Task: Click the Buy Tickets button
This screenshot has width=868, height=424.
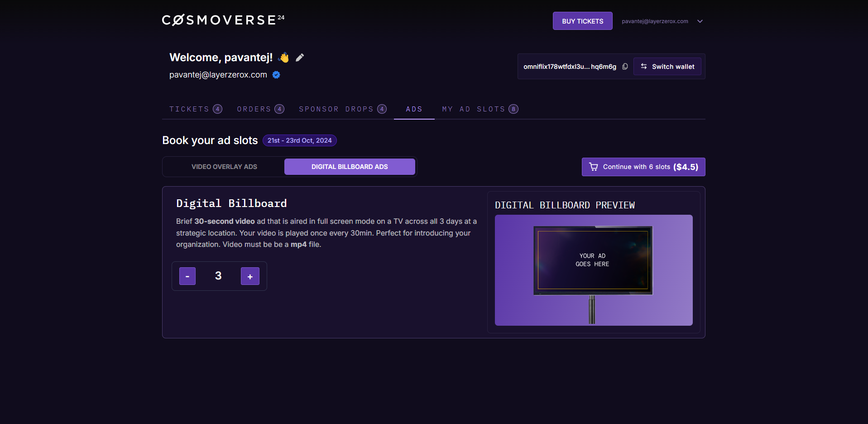Action: pos(582,21)
